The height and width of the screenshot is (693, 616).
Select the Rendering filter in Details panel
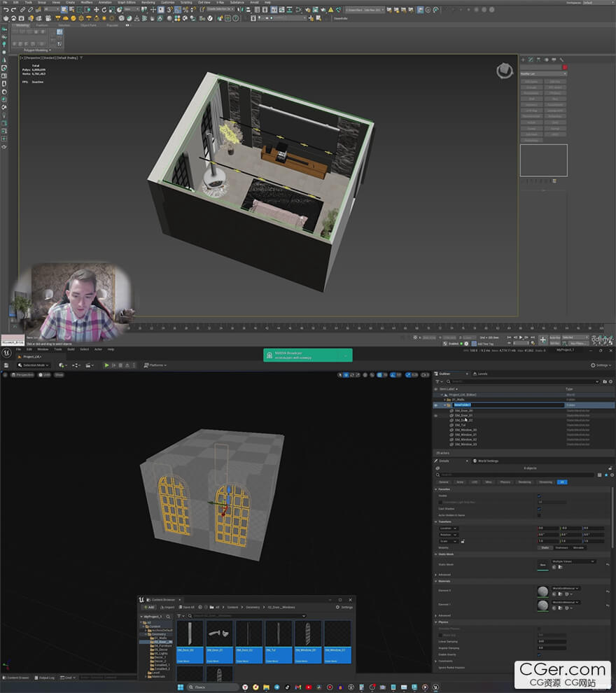524,482
